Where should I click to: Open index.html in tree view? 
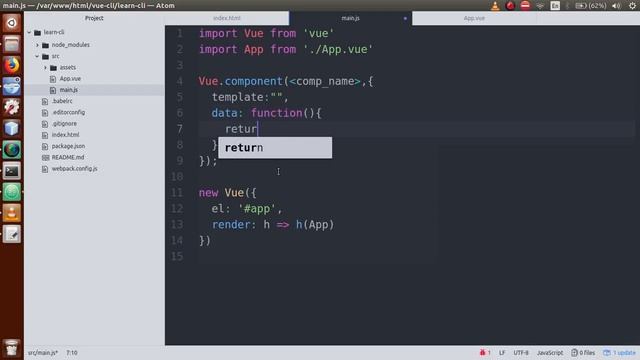(65, 135)
